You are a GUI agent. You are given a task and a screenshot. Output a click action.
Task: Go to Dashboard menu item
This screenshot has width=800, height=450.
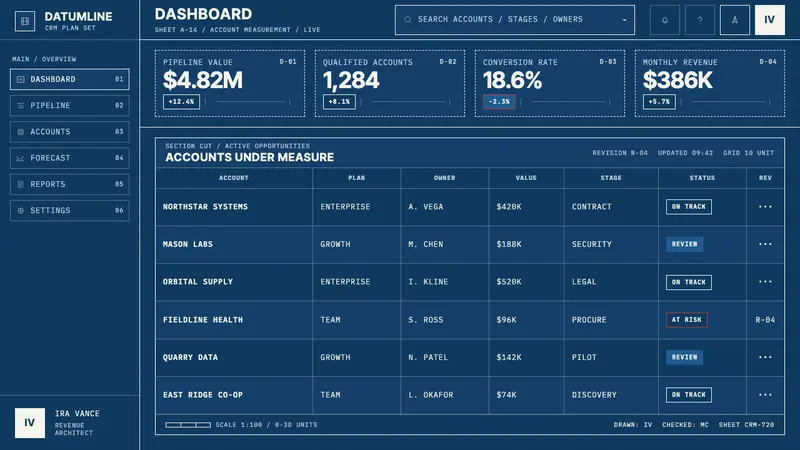click(x=69, y=80)
